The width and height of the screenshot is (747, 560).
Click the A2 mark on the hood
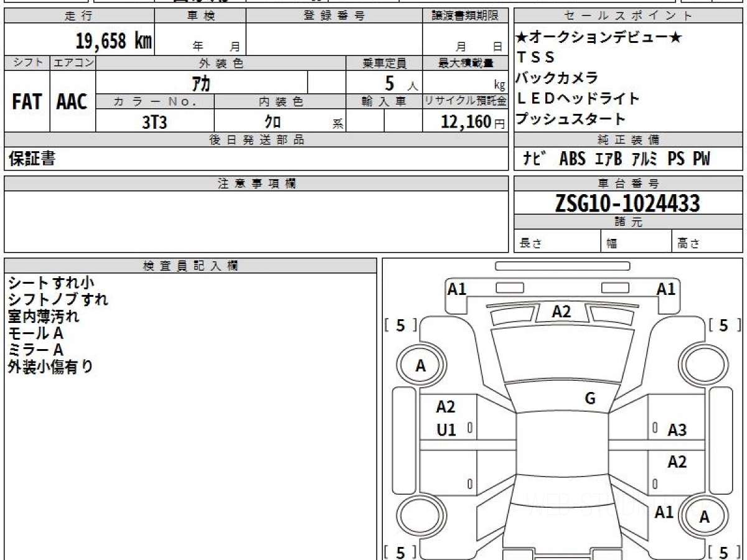[x=561, y=312]
